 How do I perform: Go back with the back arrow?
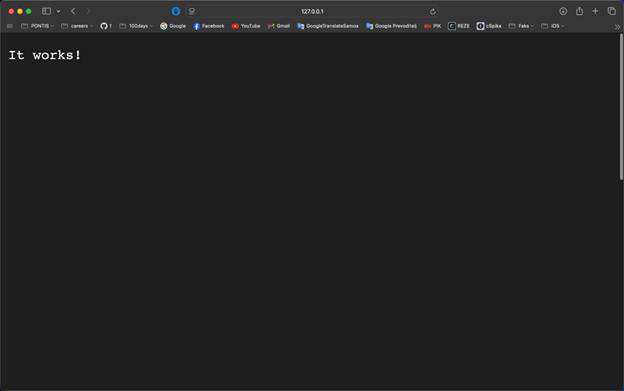click(73, 11)
